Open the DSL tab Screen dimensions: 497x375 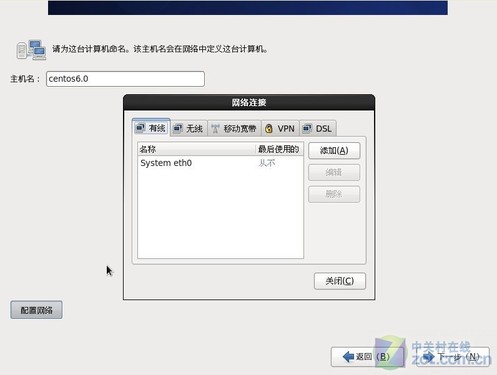[318, 129]
